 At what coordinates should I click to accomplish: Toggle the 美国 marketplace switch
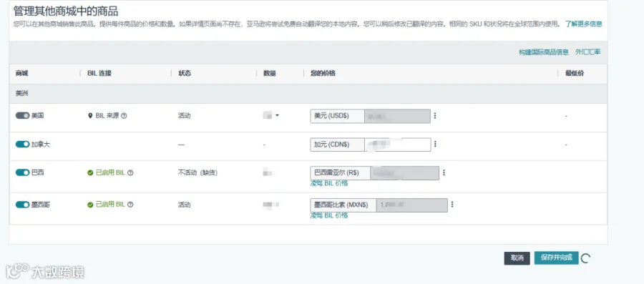pos(23,116)
